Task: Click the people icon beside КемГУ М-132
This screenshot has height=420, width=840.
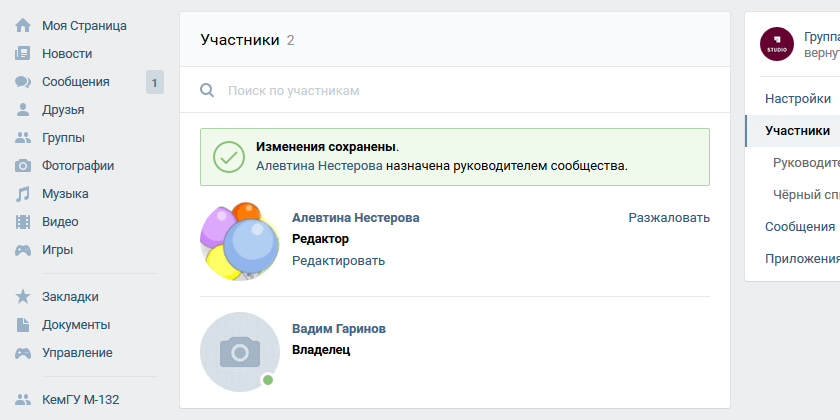Action: pos(22,400)
